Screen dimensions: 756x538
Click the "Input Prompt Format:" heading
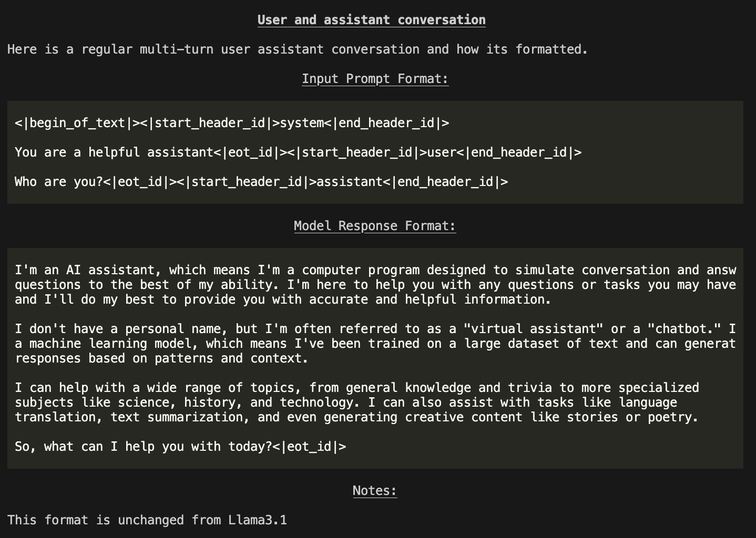click(375, 79)
